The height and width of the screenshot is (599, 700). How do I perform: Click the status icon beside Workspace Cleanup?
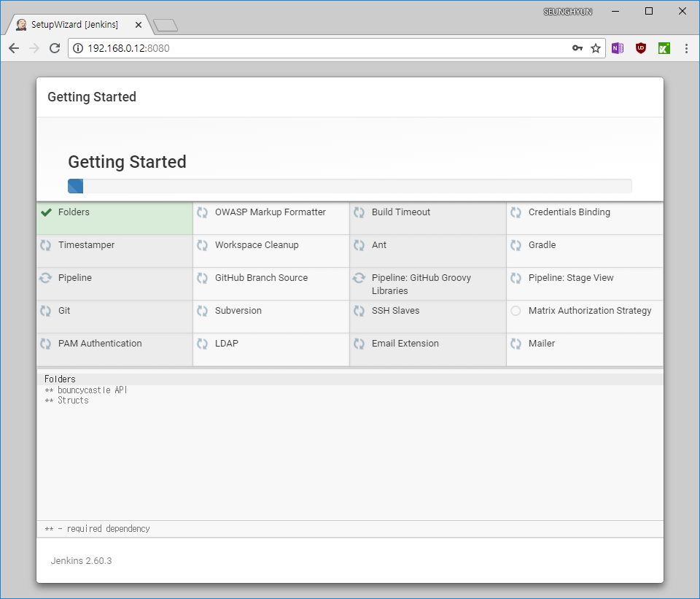(203, 245)
